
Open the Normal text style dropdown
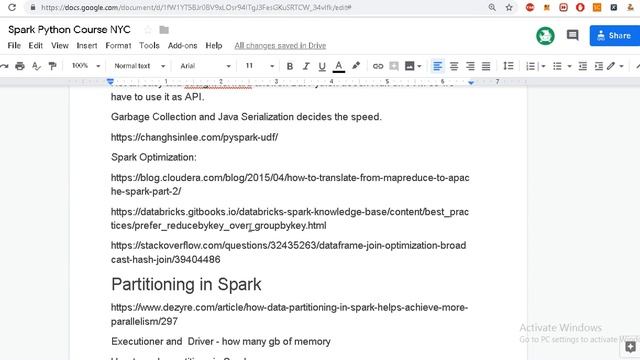[x=139, y=66]
